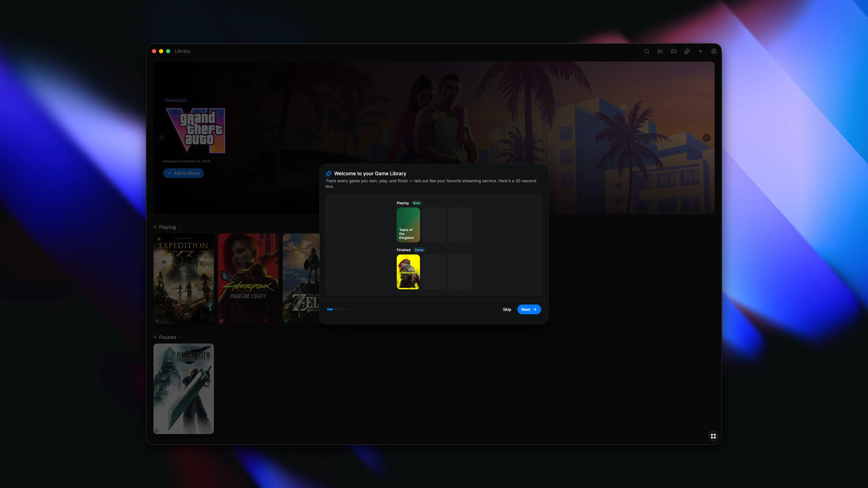Screen dimensions: 868x488
Task: Select the yellow Cyberpunk tour card
Action: coord(408,272)
